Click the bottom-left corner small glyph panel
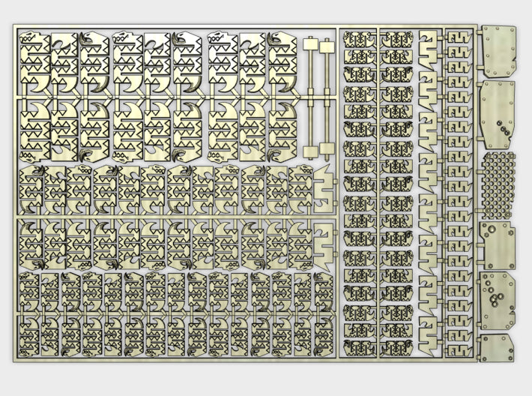Image resolution: width=532 pixels, height=396 pixels. click(x=28, y=334)
